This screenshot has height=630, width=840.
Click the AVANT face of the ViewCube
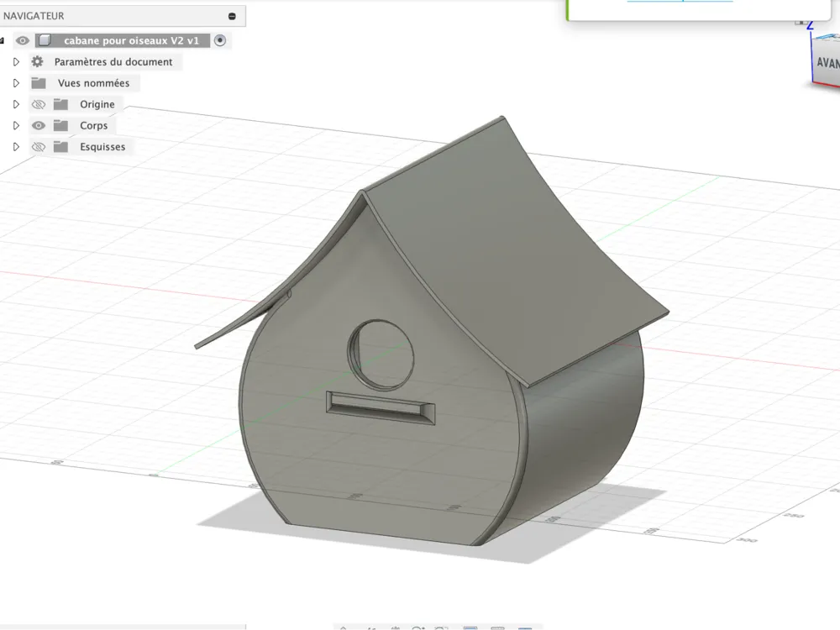tap(827, 63)
